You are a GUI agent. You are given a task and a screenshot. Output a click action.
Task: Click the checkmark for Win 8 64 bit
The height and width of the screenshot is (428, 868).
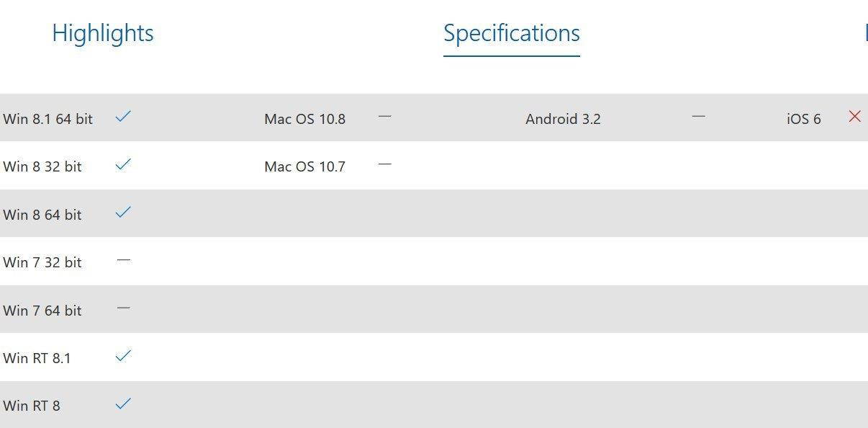(123, 212)
